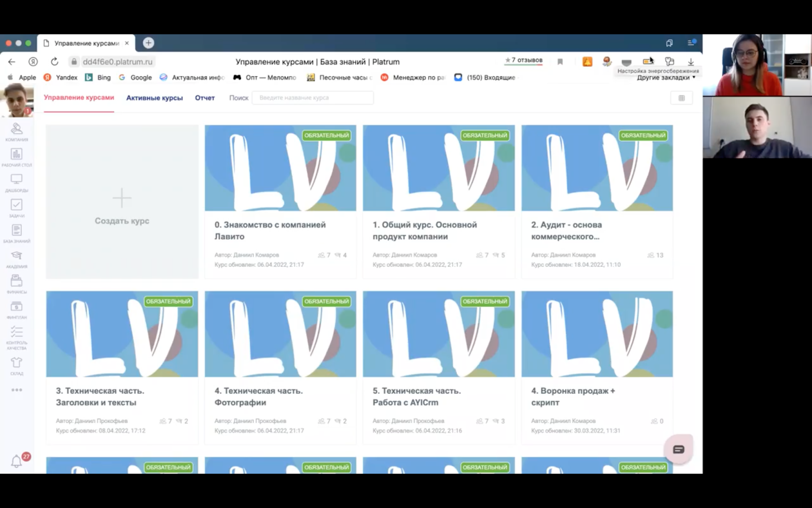The width and height of the screenshot is (812, 508).
Task: Click the dd4f6e0.platrum.ru address bar
Action: 118,62
